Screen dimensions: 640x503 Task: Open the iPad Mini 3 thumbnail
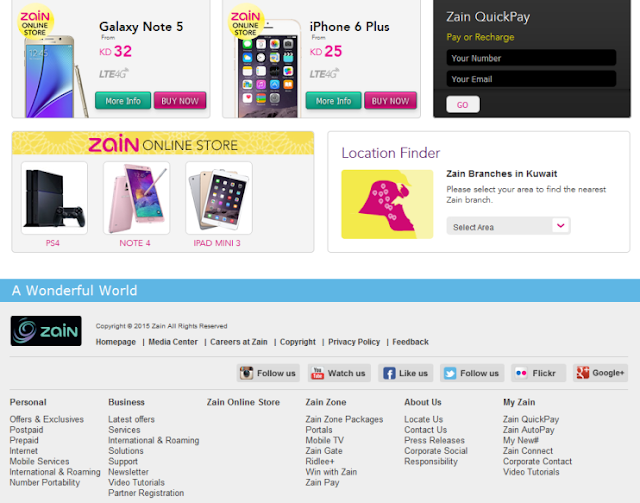(219, 198)
